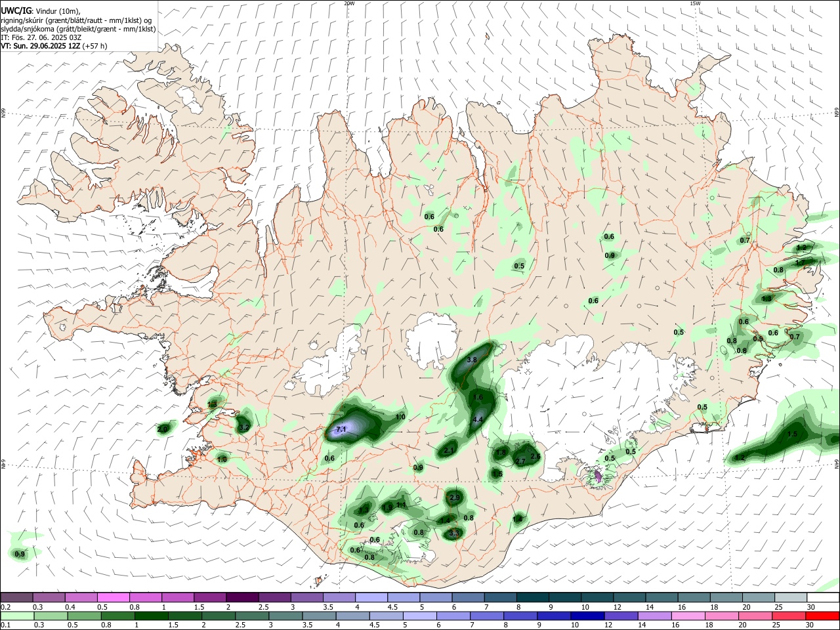The width and height of the screenshot is (840, 630).
Task: Click the dark navy blue swatch in the bottom legend row
Action: 587,616
